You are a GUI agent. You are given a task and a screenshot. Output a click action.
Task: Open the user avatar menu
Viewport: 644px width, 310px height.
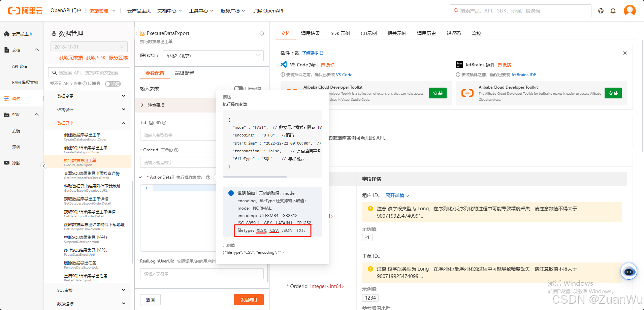[630, 10]
